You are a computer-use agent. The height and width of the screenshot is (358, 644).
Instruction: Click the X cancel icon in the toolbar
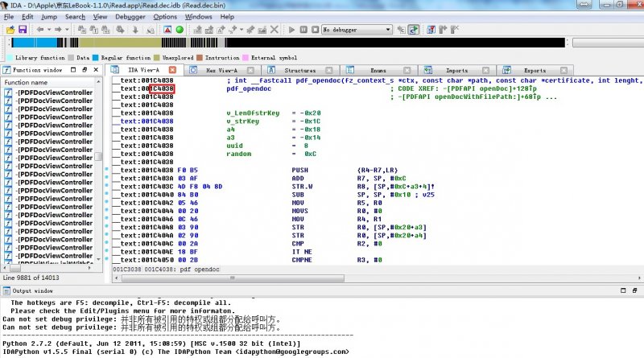(x=275, y=30)
